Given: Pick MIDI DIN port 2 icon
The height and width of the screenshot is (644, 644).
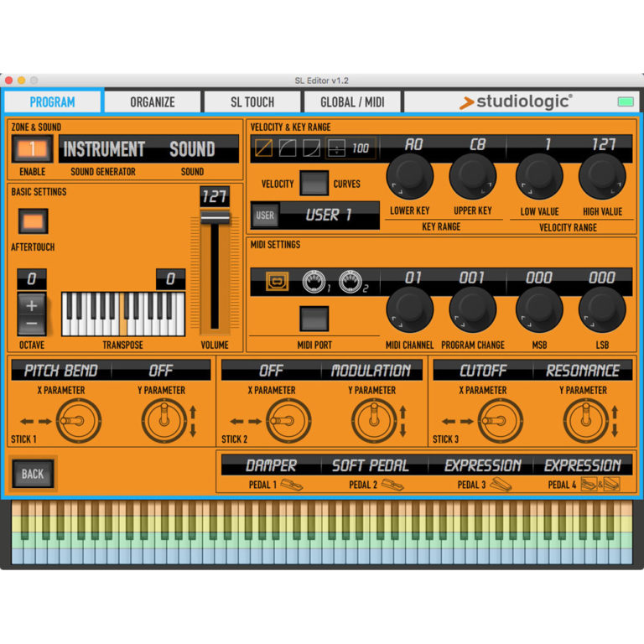Looking at the screenshot, I should point(351,282).
